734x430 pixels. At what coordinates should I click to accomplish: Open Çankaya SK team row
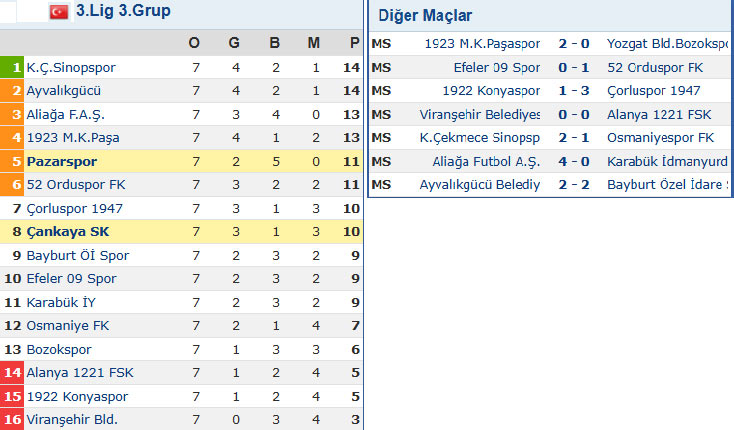tap(68, 232)
